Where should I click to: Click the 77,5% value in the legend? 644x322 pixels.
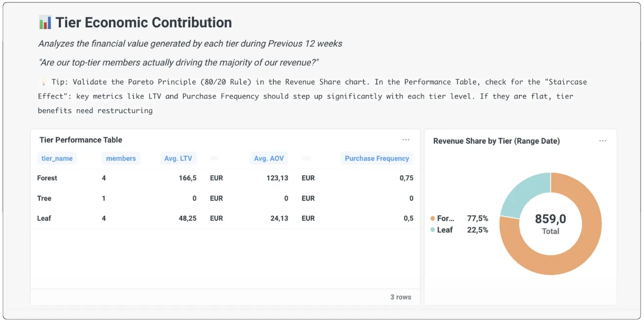coord(477,219)
